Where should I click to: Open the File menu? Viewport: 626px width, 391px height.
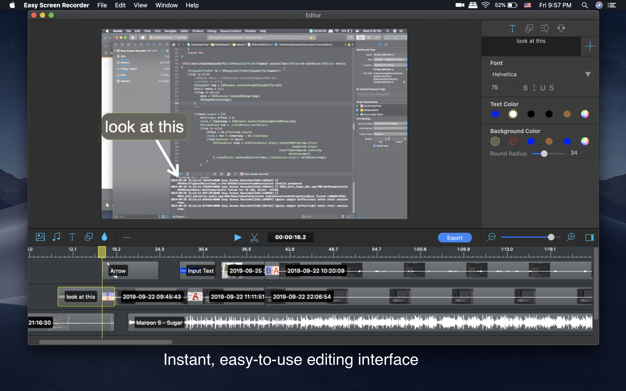click(102, 5)
